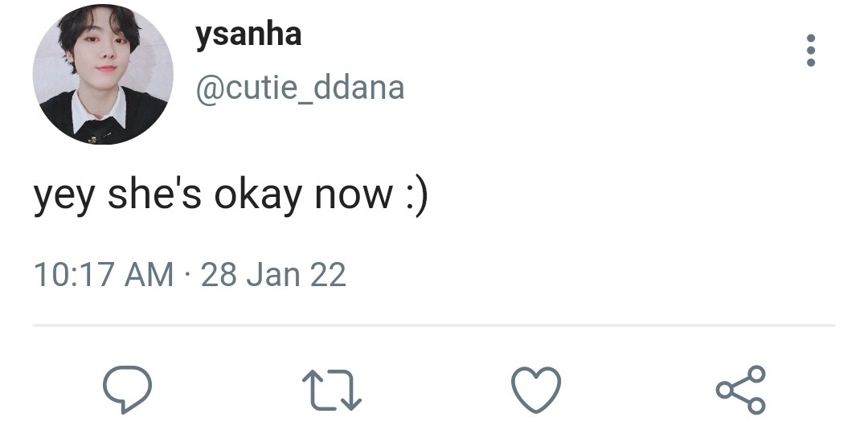Click the date 28 Jan 22
Image resolution: width=868 pixels, height=430 pixels.
(x=273, y=275)
